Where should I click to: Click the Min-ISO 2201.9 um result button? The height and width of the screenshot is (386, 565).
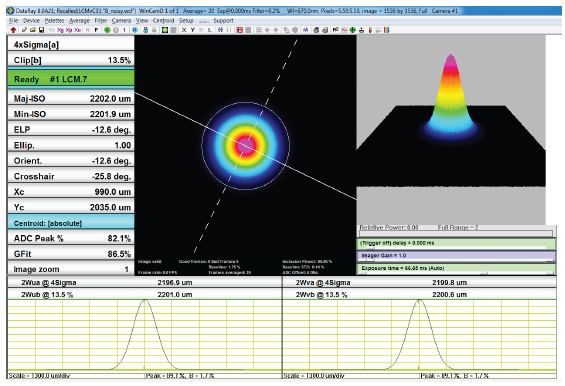coord(71,114)
